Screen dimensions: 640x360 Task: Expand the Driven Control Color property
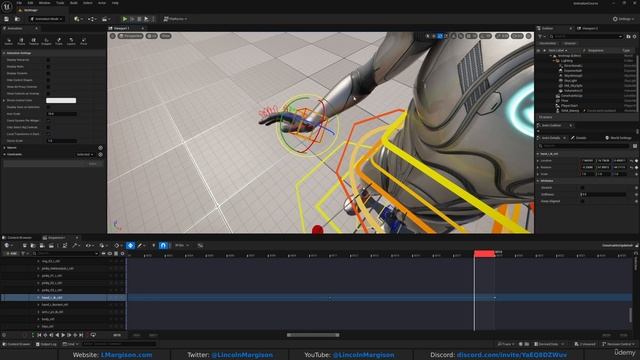tap(4, 100)
